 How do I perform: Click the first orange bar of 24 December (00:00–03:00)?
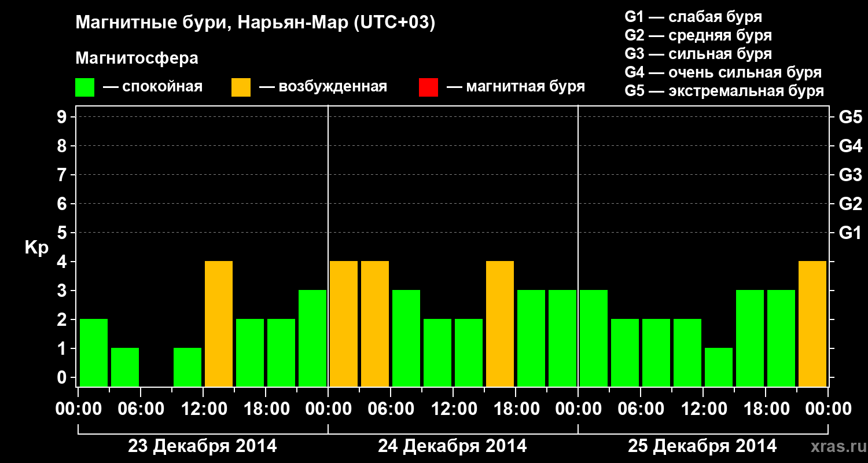coord(344,324)
